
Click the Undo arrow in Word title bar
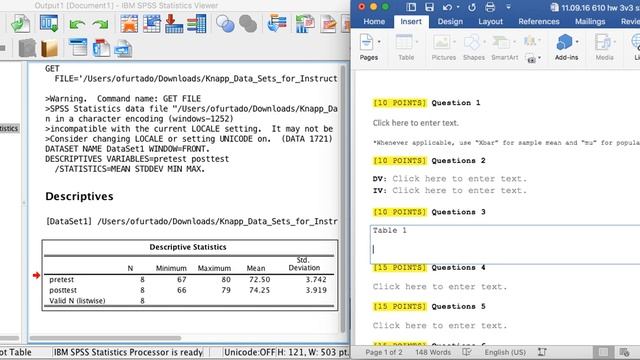(447, 7)
